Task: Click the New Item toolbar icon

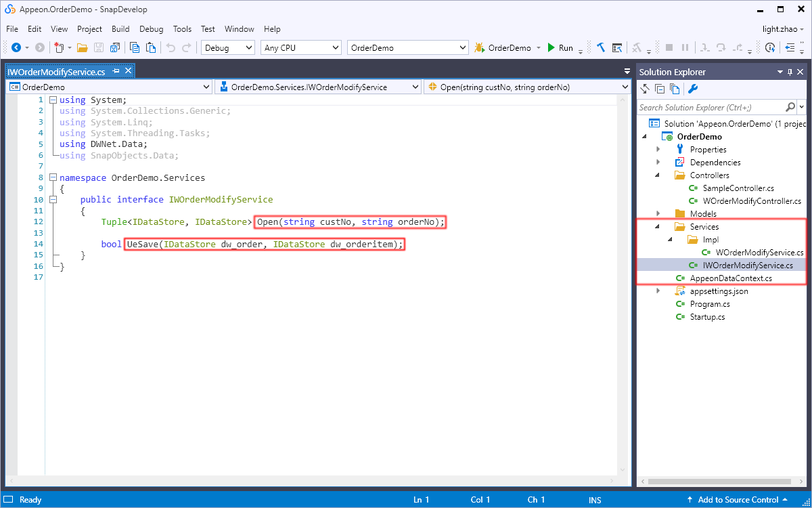Action: tap(60, 47)
